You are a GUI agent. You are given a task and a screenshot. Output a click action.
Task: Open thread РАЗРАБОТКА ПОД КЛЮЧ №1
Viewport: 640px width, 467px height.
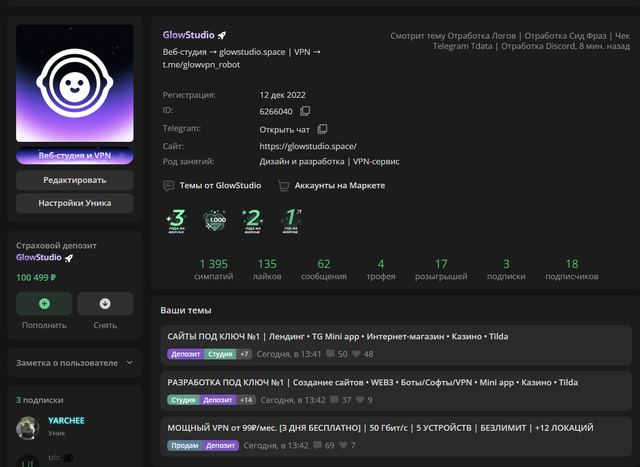point(372,382)
